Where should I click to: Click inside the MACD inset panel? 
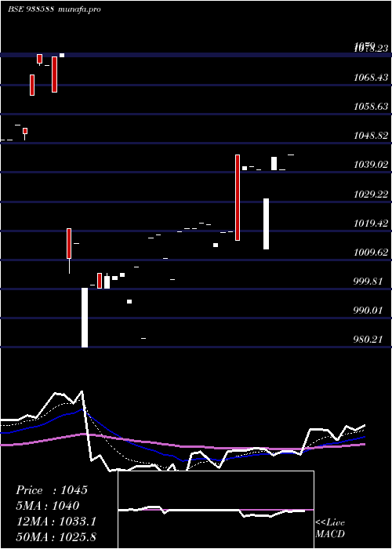tap(216, 510)
